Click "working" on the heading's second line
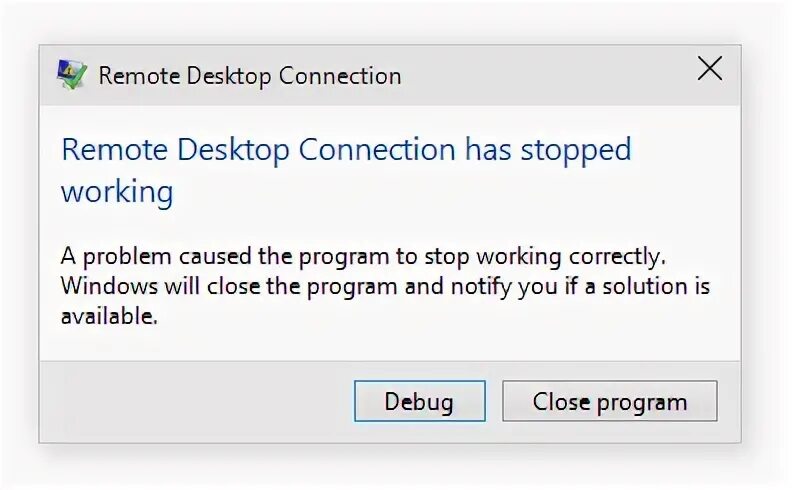 click(117, 191)
